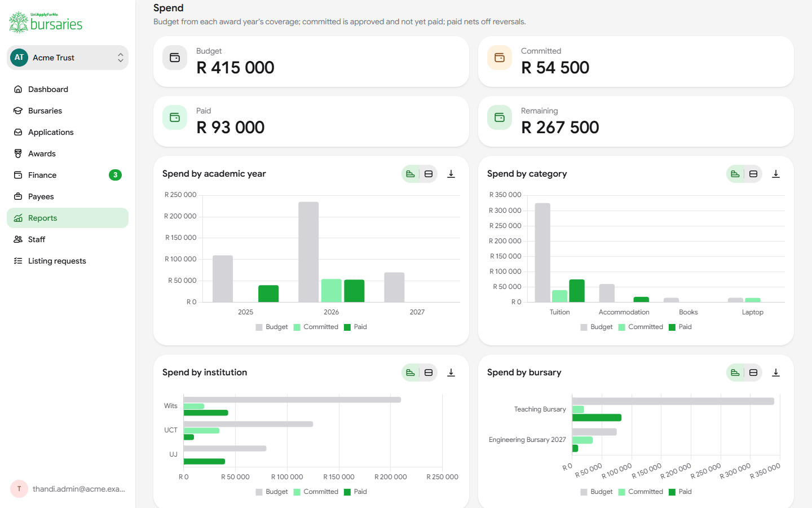Download the Spend by academic year chart
This screenshot has height=508, width=812.
point(451,174)
